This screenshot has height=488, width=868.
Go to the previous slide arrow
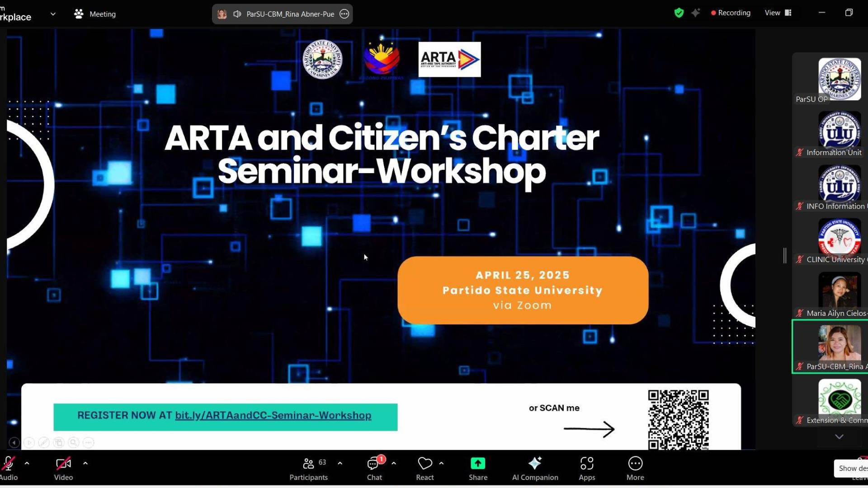coord(14,443)
